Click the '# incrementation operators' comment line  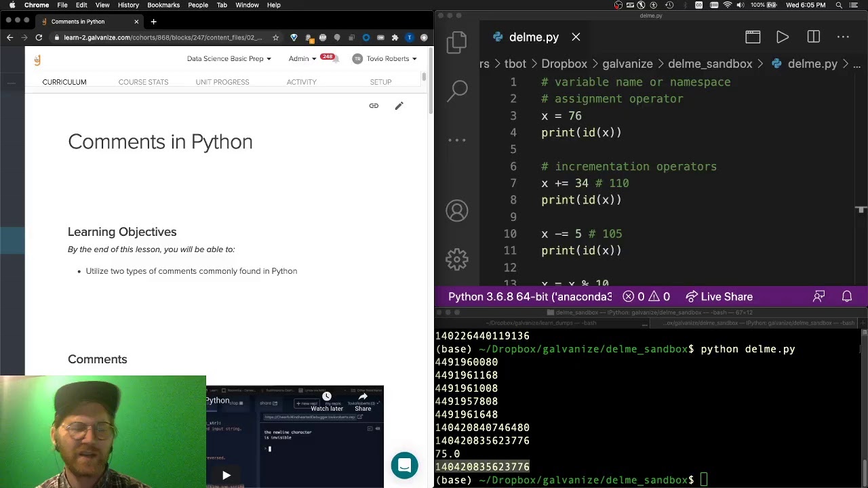629,166
